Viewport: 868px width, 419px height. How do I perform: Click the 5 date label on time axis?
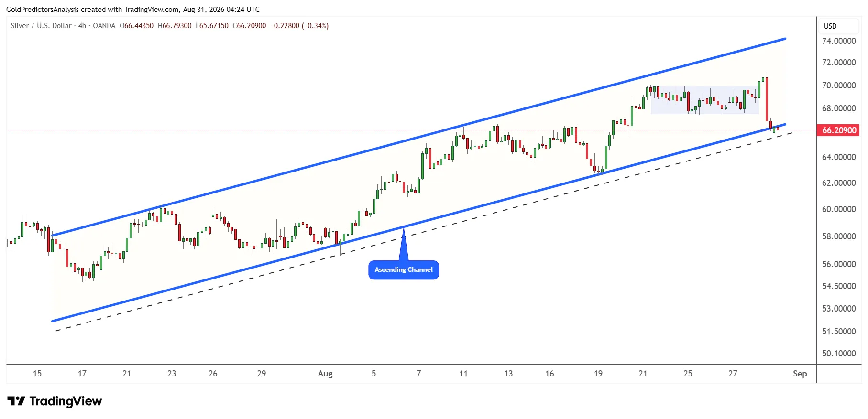click(x=374, y=374)
